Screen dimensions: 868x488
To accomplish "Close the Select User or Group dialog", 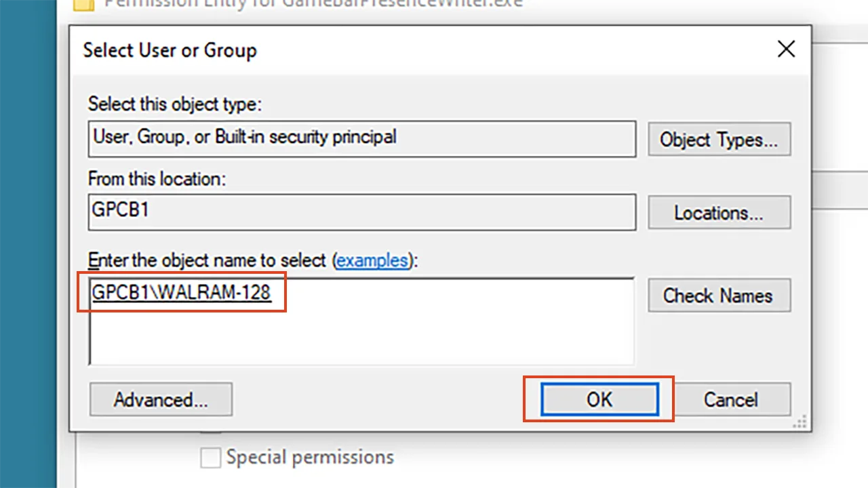I will pos(786,49).
